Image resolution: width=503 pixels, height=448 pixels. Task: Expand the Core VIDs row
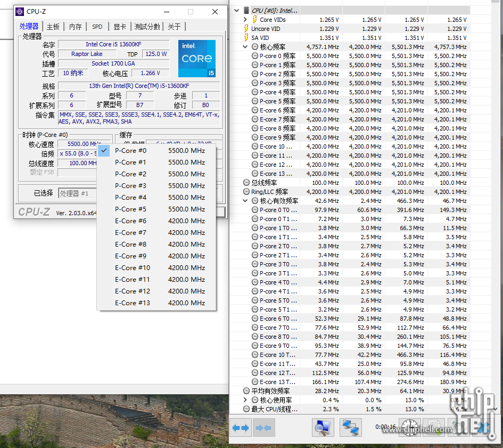click(245, 20)
